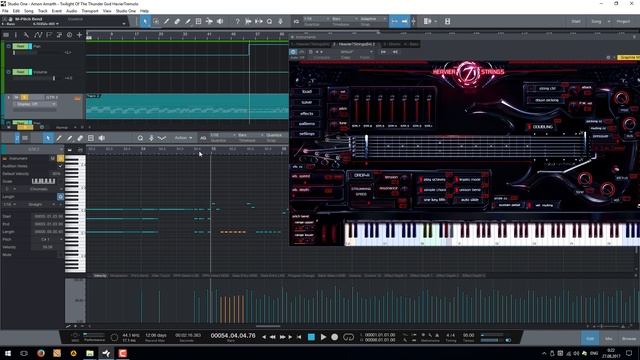Click the DOUBLING button in Heavier7Strings
Image resolution: width=640 pixels, height=360 pixels.
(x=542, y=127)
